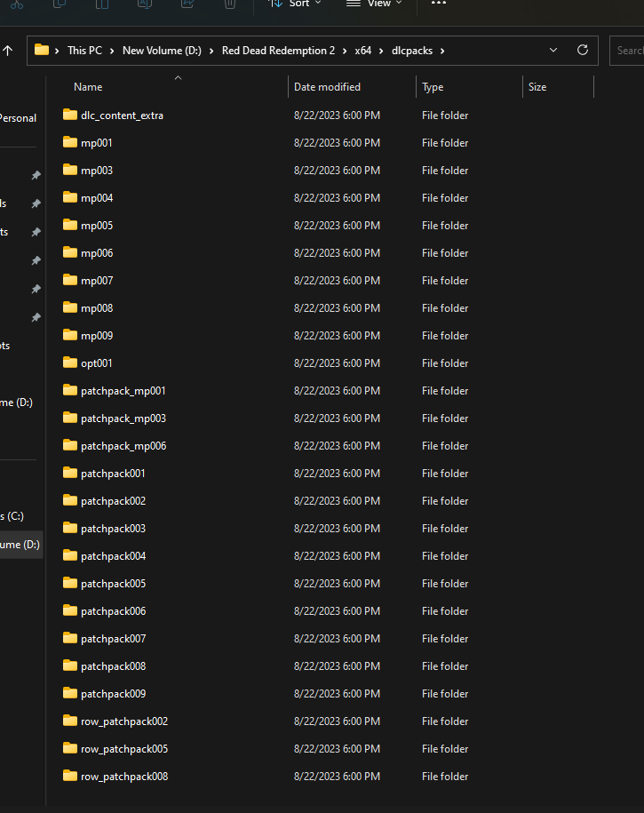The height and width of the screenshot is (813, 644).
Task: Click the folder icon in address bar
Action: tap(42, 50)
